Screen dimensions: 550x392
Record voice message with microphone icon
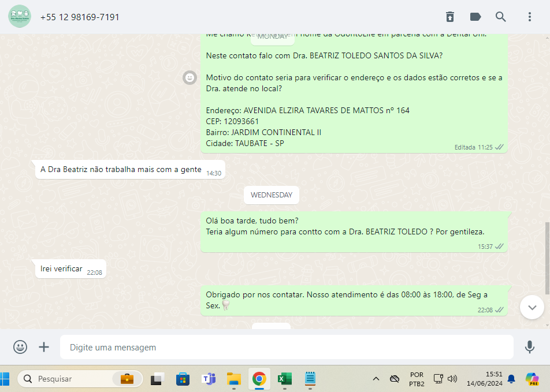(530, 347)
